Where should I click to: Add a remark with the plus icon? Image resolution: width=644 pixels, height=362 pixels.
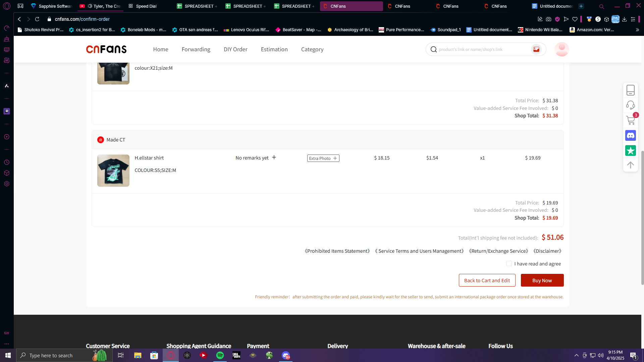pos(274,158)
